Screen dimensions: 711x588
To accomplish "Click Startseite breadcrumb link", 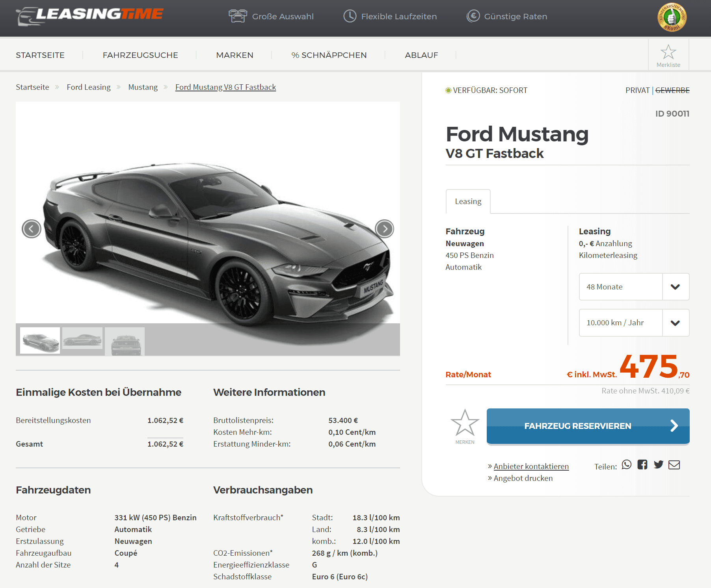I will (x=32, y=87).
